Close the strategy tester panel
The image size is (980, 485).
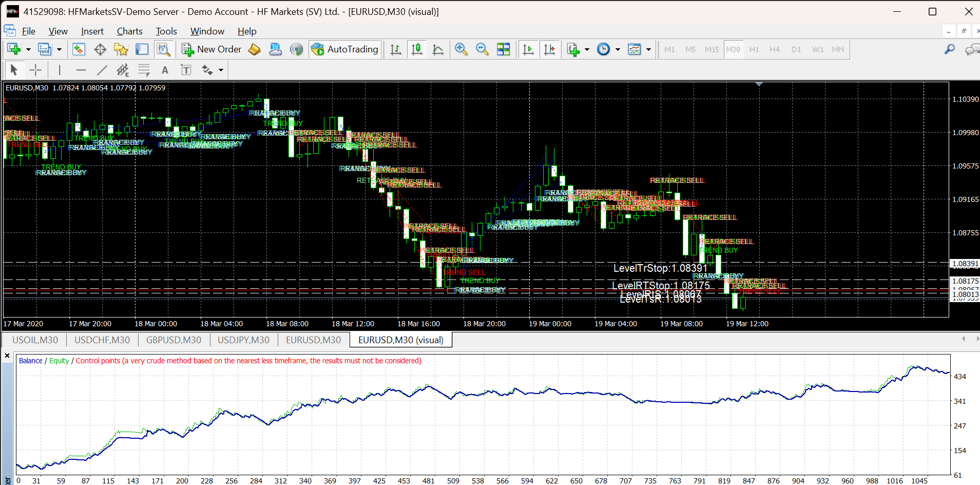pyautogui.click(x=7, y=356)
